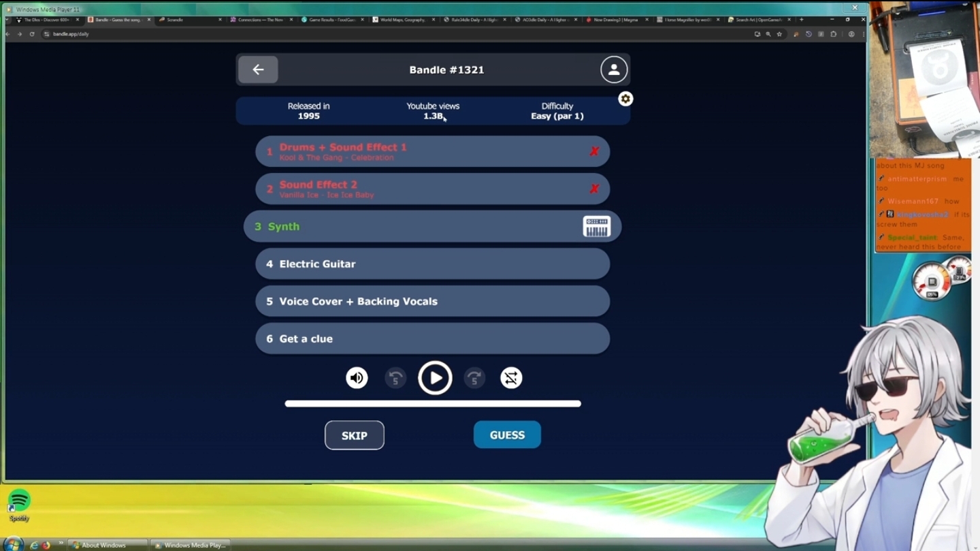Image resolution: width=980 pixels, height=551 pixels.
Task: Open About Windows taskbar button
Action: pyautogui.click(x=108, y=545)
